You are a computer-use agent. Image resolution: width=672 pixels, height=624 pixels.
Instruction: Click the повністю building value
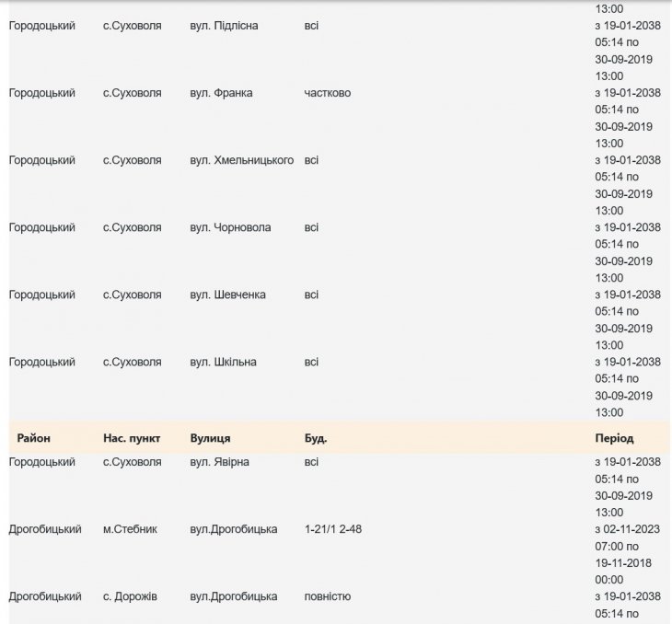[327, 596]
